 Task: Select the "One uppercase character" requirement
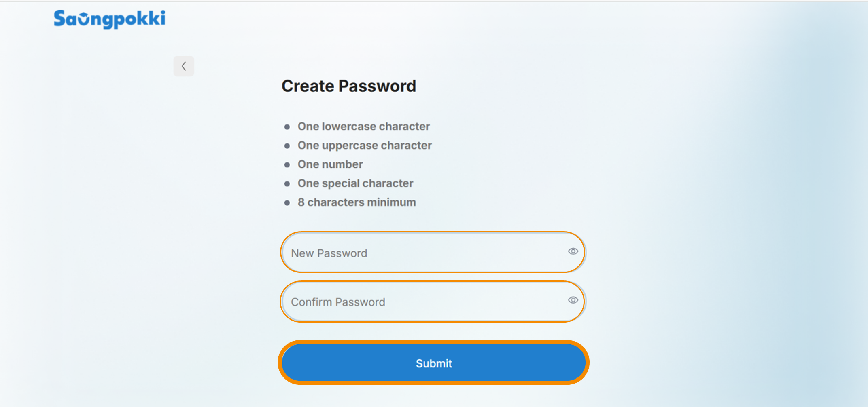[365, 146]
